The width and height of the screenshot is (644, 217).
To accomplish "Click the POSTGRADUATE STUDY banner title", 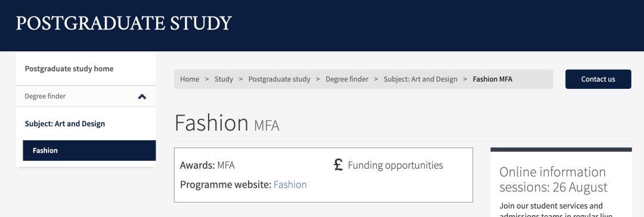I will (123, 23).
